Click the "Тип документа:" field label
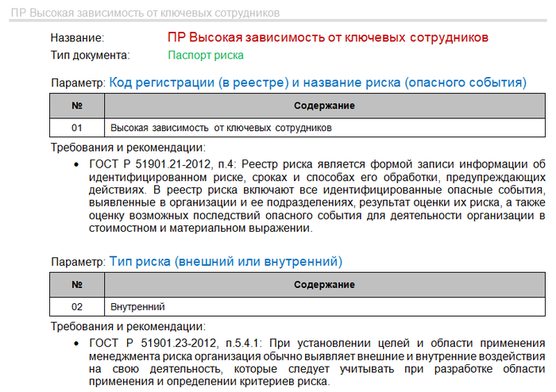Viewport: 556px width, 392px height. [x=90, y=56]
